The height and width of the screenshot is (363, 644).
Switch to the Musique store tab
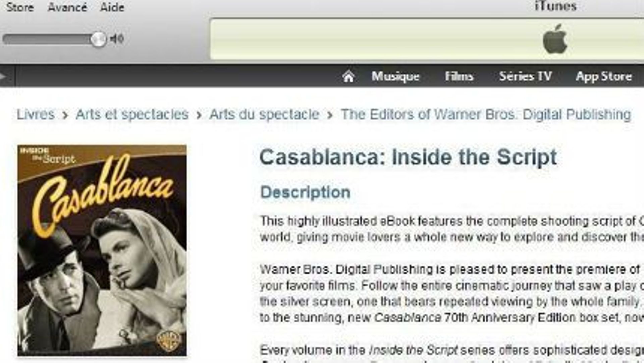click(x=395, y=77)
